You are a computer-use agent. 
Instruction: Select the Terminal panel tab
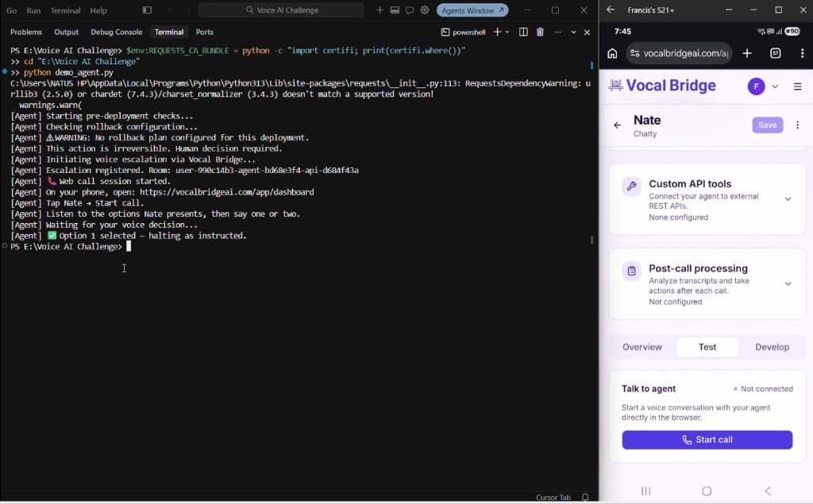[x=169, y=33]
